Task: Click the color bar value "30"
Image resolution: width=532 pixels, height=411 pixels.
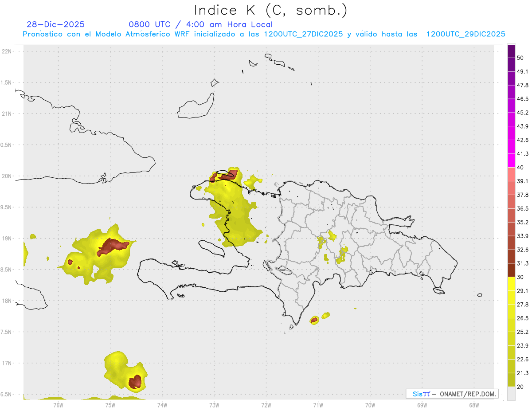Action: [x=521, y=277]
